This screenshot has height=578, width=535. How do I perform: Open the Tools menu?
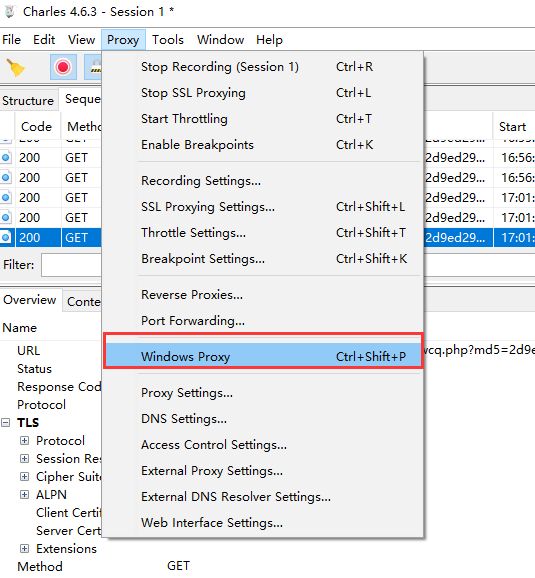(x=168, y=39)
